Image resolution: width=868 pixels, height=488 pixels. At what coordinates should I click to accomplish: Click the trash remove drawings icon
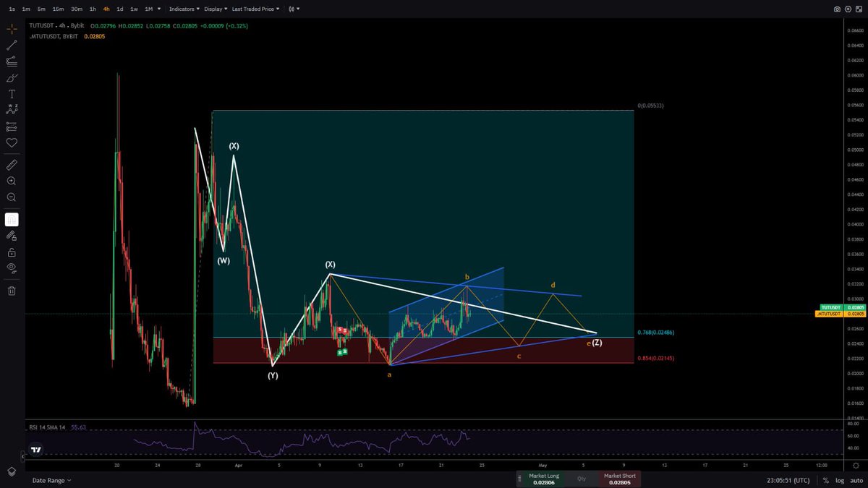click(12, 291)
